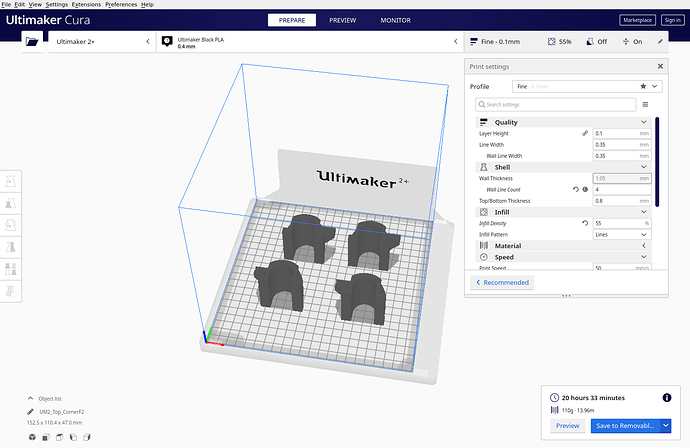
Task: Open the Preferences menu
Action: tap(121, 4)
